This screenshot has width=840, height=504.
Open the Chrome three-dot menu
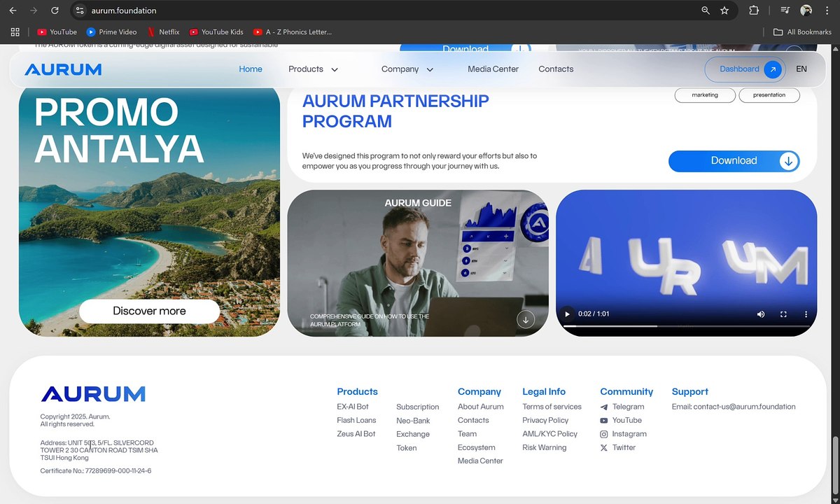(x=827, y=10)
